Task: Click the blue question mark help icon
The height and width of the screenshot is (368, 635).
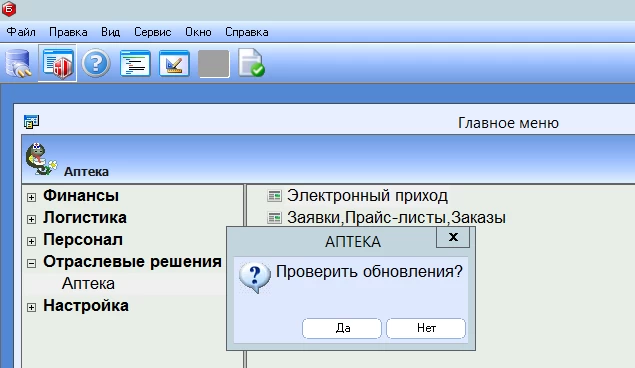Action: pyautogui.click(x=96, y=64)
